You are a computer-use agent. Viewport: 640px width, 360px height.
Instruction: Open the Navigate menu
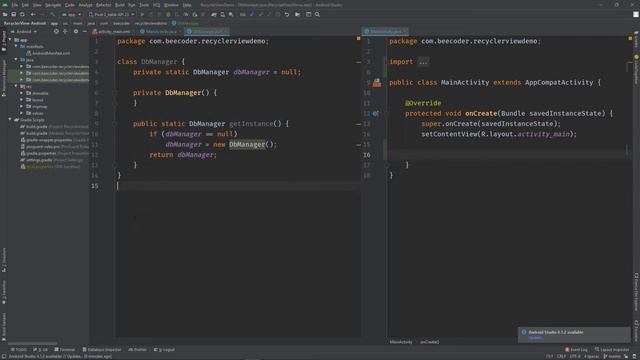[x=53, y=5]
